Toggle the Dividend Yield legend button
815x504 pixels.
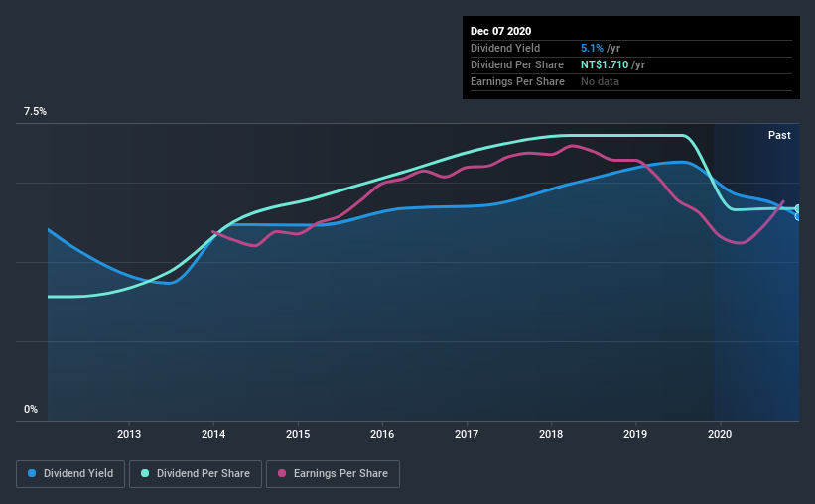(x=70, y=474)
